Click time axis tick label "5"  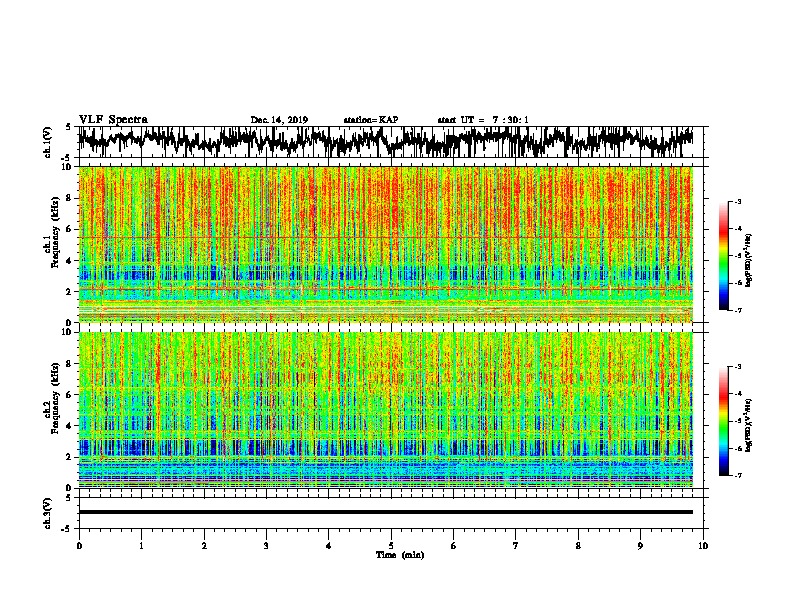coord(391,546)
